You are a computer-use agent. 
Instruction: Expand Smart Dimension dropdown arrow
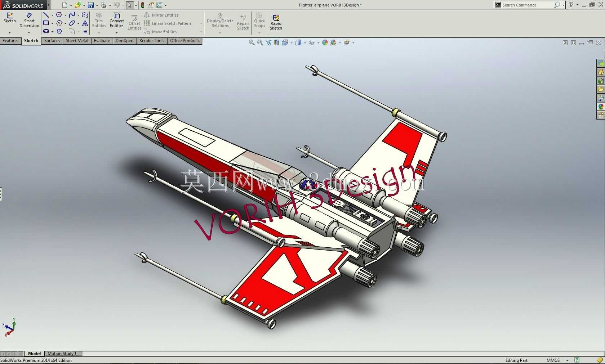point(29,33)
